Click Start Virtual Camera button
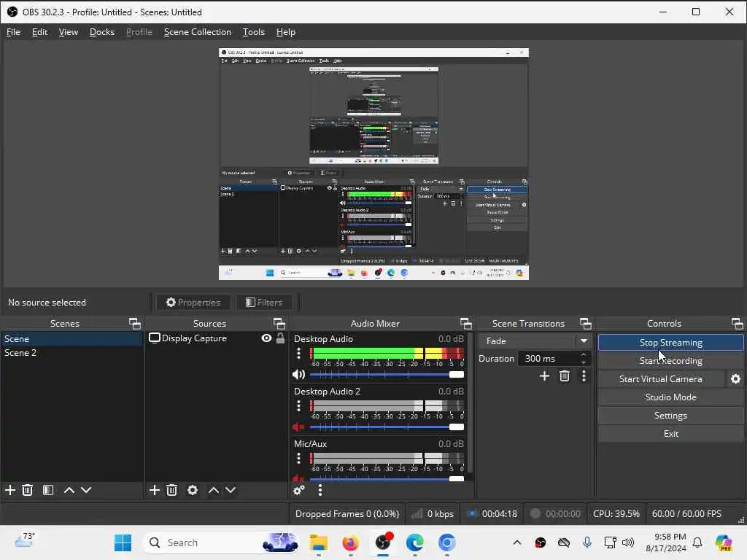 point(661,379)
